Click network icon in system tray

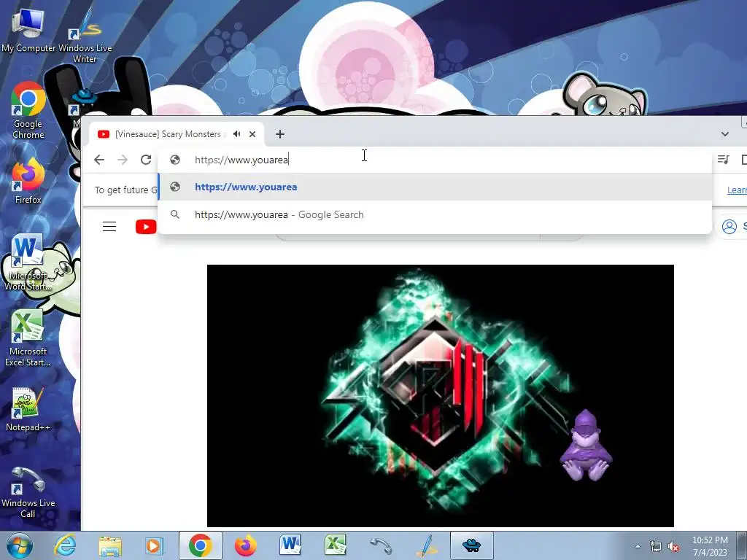656,547
